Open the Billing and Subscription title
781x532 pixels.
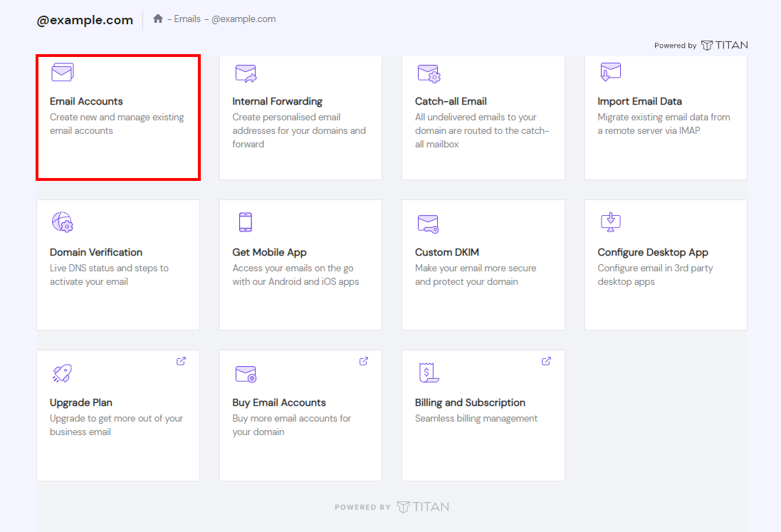coord(470,402)
